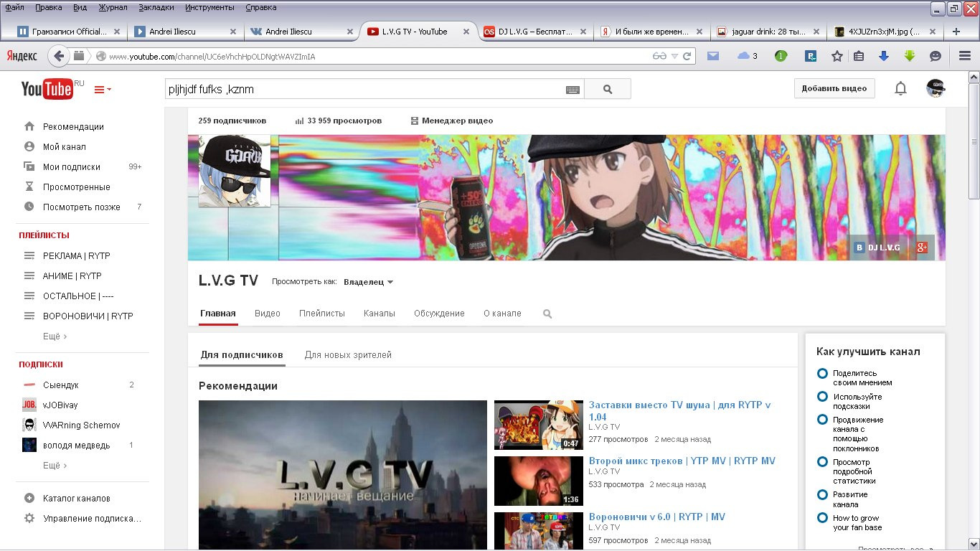980x551 pixels.
Task: Show bookmarks list icon next to star
Action: [859, 56]
